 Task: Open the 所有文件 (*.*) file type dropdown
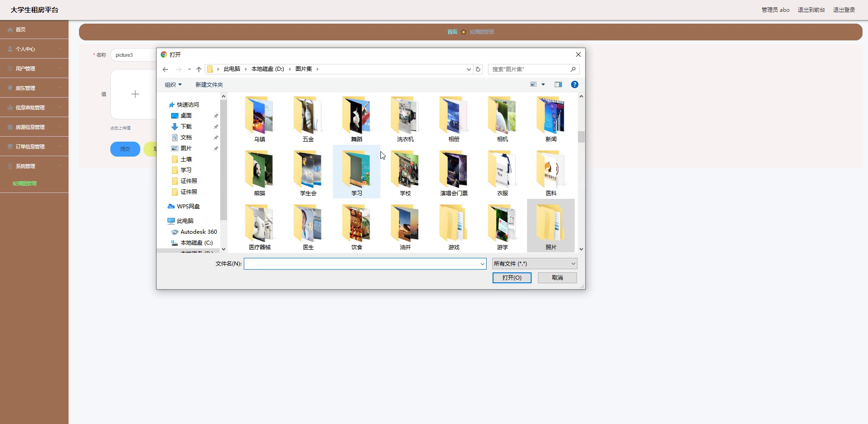[x=534, y=264]
